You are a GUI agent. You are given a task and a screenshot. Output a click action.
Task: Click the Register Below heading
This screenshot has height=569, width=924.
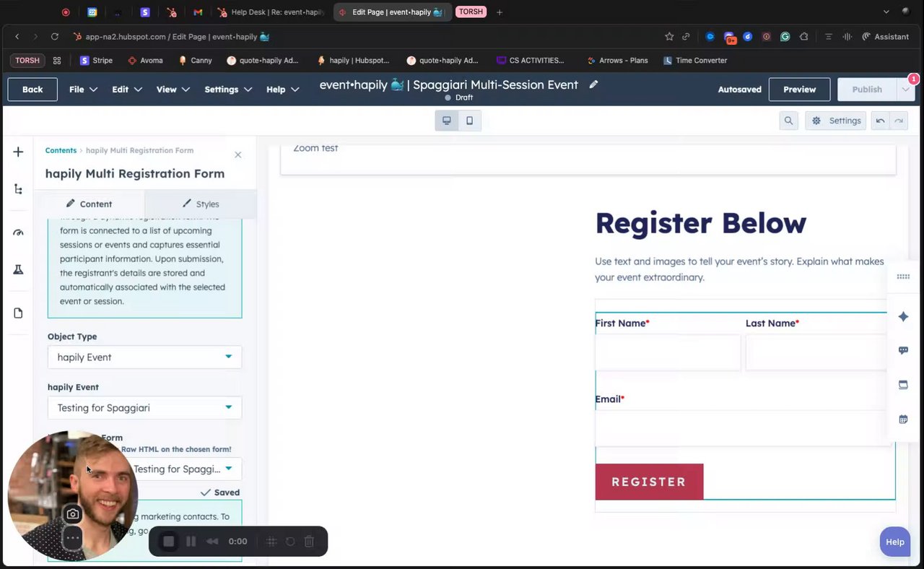click(700, 223)
